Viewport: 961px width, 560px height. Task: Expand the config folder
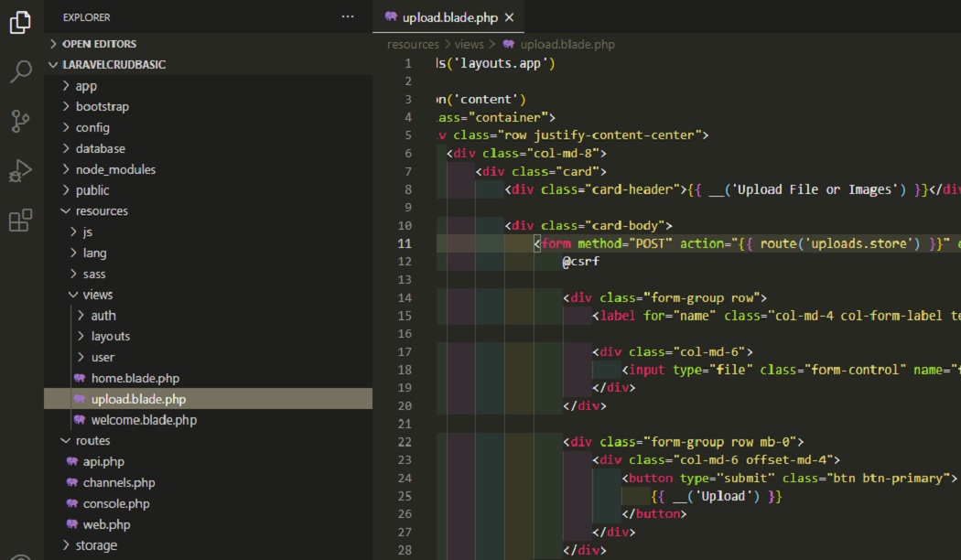209,127
